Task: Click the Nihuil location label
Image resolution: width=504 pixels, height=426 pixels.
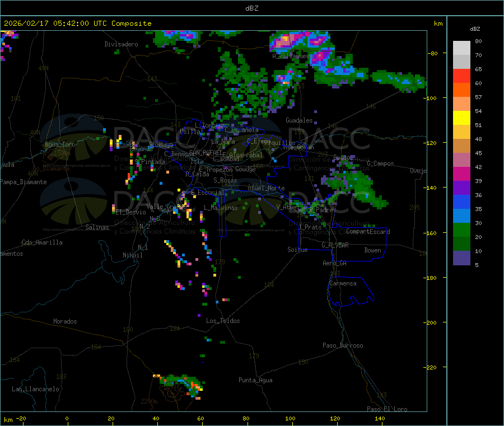Action: (x=132, y=255)
